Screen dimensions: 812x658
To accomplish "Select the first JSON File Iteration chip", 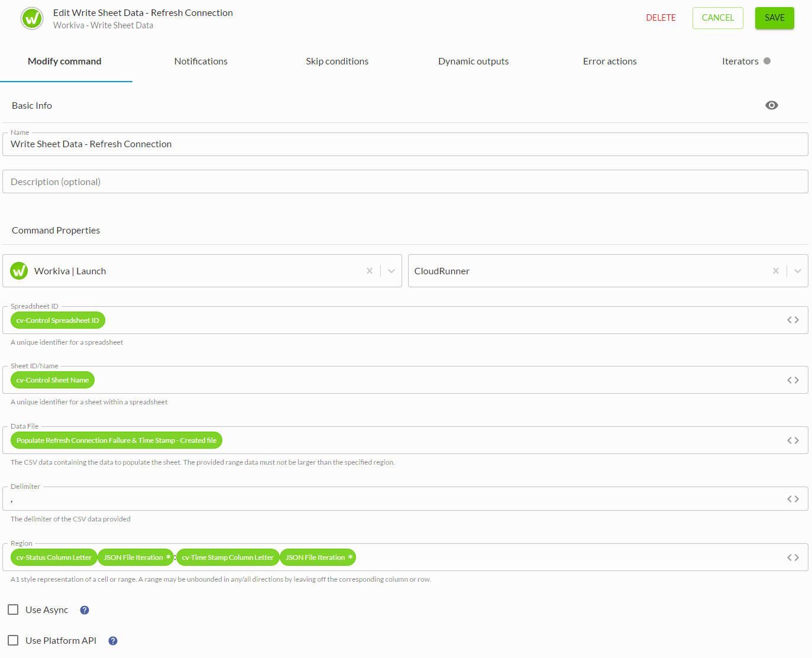I will (x=135, y=557).
